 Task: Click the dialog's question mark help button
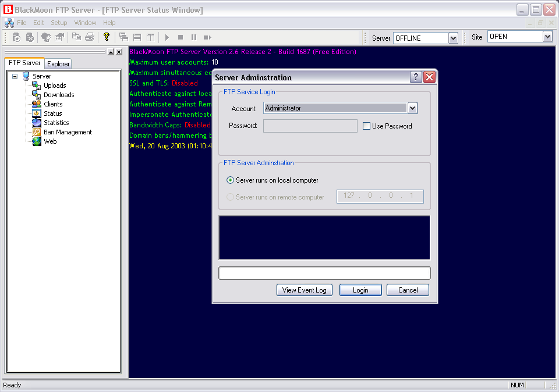pyautogui.click(x=416, y=77)
